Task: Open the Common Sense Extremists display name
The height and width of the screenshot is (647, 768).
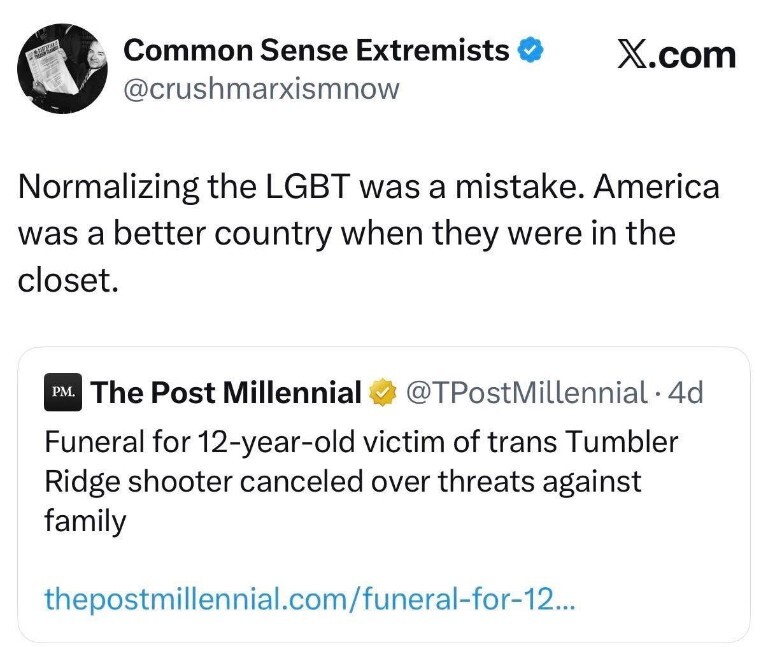Action: click(x=316, y=49)
